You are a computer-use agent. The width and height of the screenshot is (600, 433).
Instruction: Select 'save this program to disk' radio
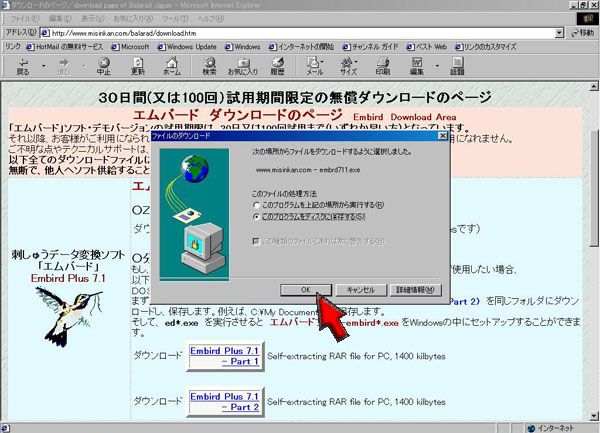click(x=256, y=217)
